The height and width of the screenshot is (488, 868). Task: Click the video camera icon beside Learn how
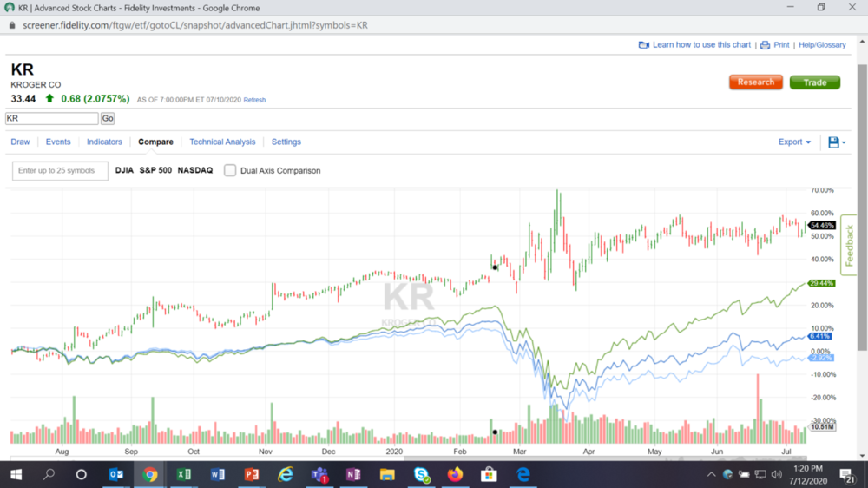(x=644, y=45)
